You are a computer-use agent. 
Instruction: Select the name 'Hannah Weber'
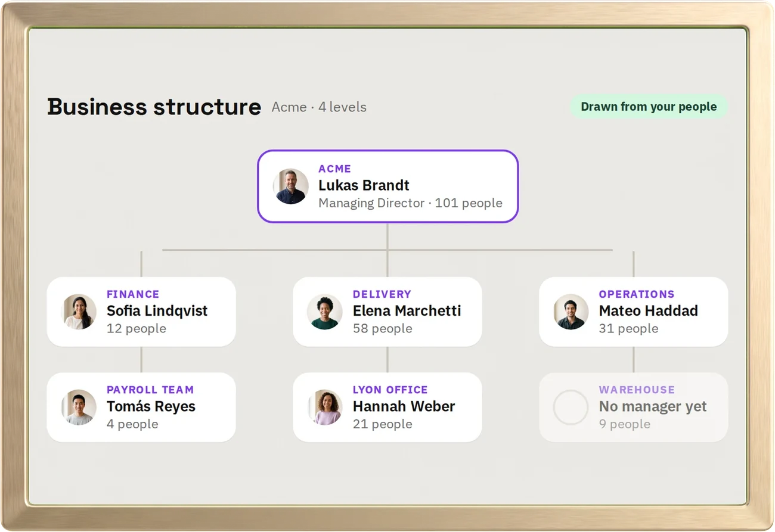point(404,407)
